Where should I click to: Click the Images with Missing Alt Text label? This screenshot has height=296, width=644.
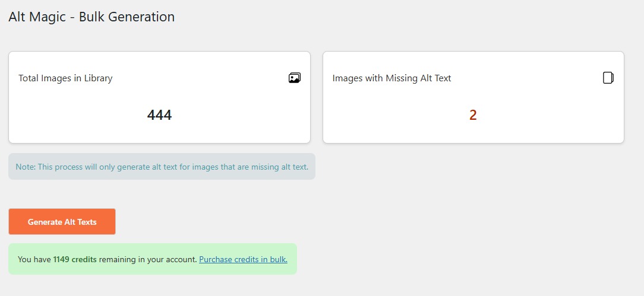[392, 78]
